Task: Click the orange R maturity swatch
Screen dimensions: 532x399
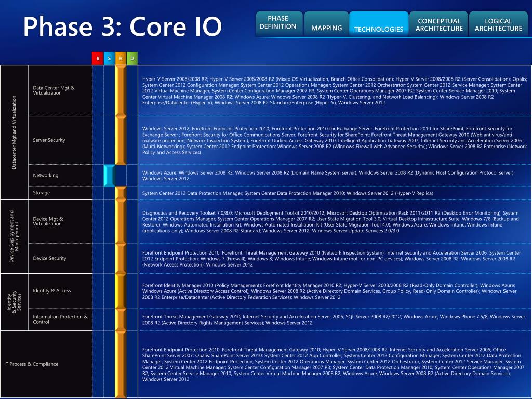Action: point(121,58)
